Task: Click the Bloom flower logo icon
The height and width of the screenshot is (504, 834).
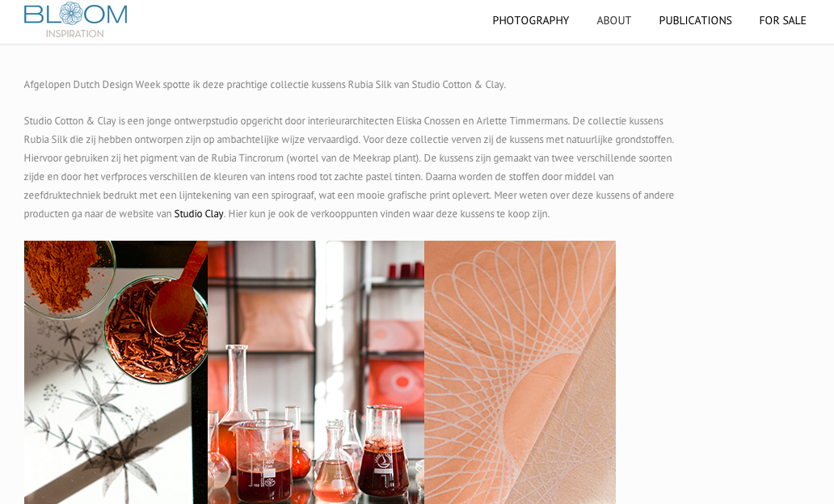Action: [x=71, y=13]
